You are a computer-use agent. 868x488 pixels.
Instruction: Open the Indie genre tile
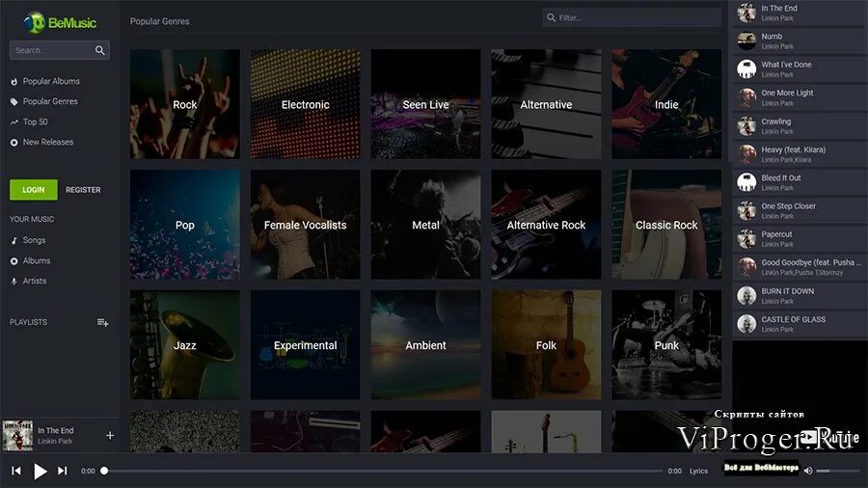tap(666, 104)
